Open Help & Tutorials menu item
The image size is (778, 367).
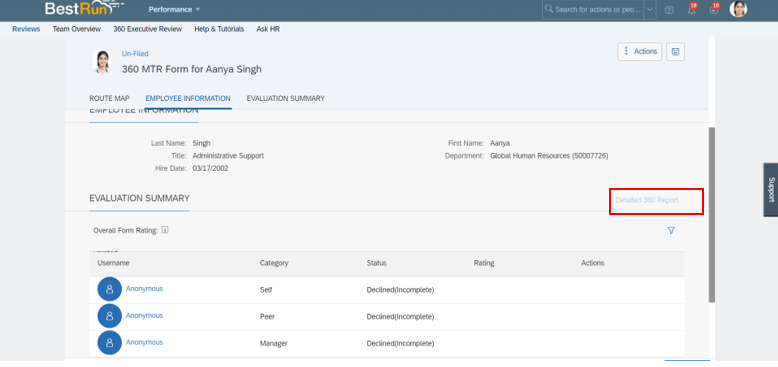(x=219, y=29)
